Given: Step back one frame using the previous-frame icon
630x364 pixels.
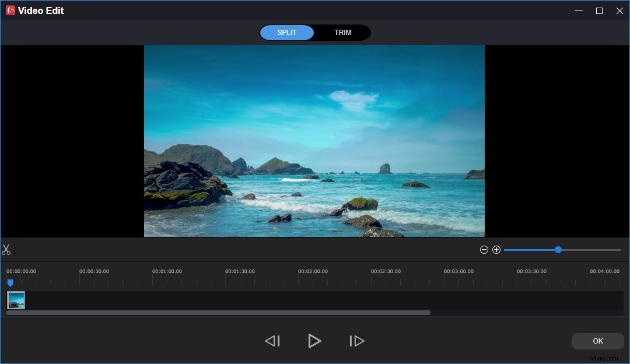Looking at the screenshot, I should click(x=272, y=341).
